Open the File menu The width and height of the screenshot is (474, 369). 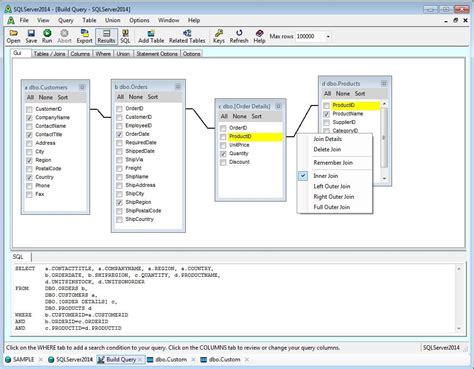24,20
